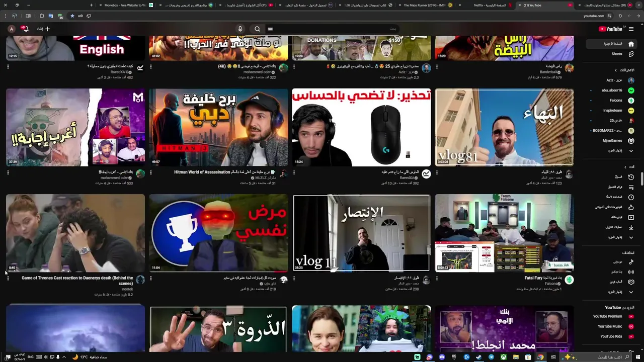Expand the 'You' section header arrow
The image size is (644, 362).
[625, 167]
